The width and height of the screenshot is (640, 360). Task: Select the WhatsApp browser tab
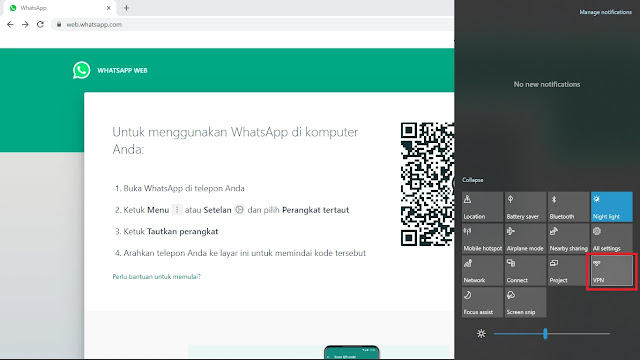(x=59, y=8)
